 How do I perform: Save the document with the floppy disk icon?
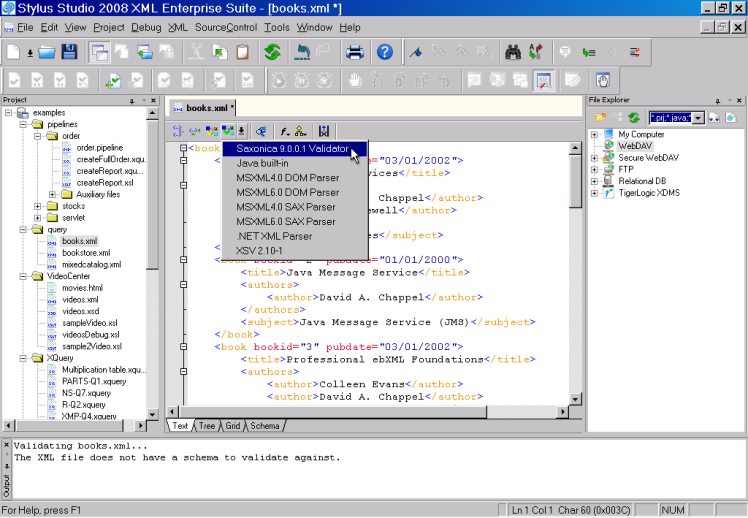pos(70,52)
